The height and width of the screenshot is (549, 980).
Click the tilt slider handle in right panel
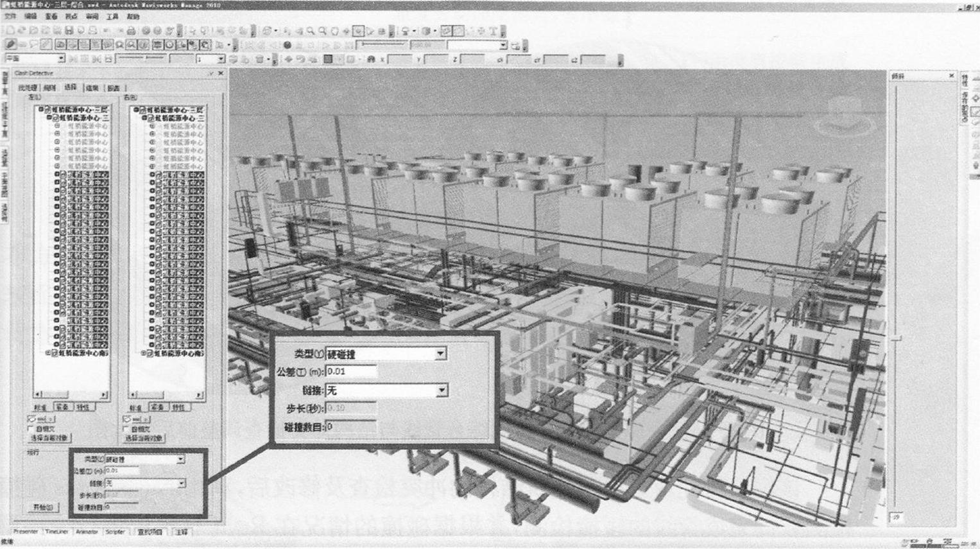click(x=897, y=338)
